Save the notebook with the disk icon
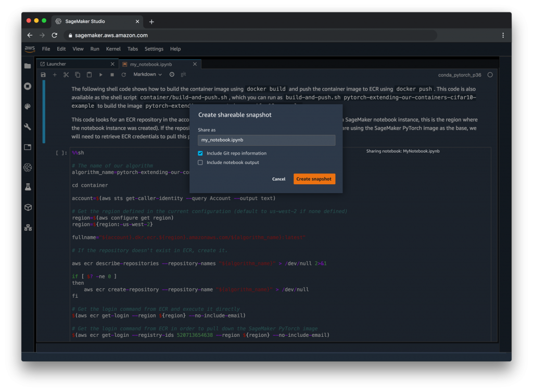Image resolution: width=533 pixels, height=392 pixels. tap(43, 74)
